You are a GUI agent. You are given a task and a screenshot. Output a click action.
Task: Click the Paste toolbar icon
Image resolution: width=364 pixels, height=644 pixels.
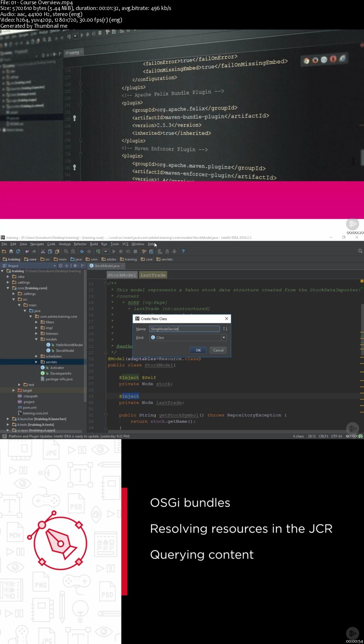pyautogui.click(x=57, y=251)
